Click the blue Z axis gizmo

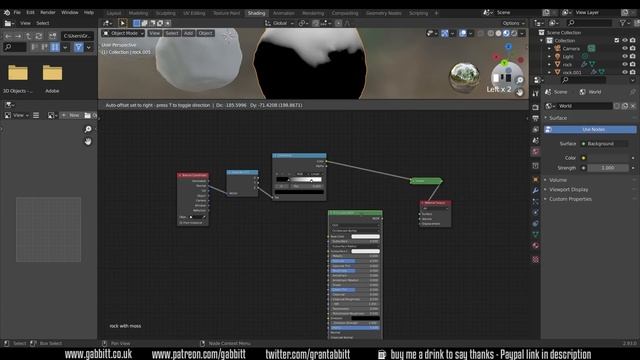[509, 47]
